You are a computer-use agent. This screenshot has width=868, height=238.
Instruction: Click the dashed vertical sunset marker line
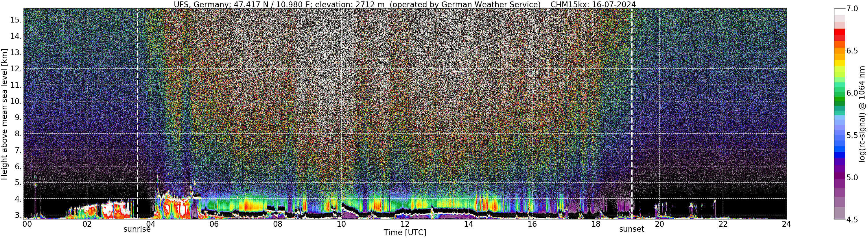(631, 114)
